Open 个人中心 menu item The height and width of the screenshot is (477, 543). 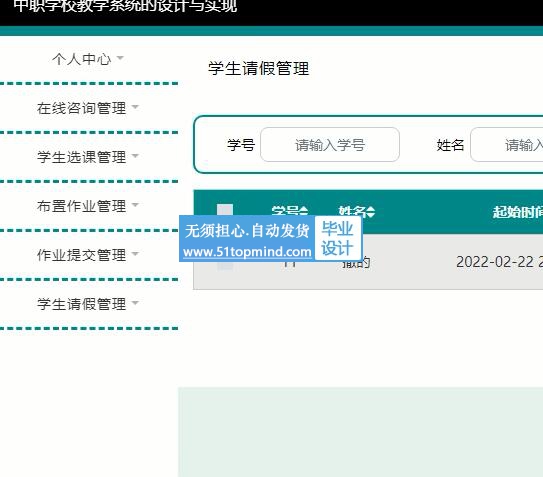82,59
